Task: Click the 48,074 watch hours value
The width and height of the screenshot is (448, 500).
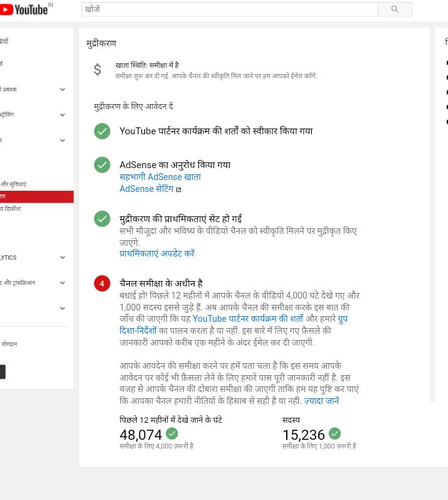Action: pyautogui.click(x=141, y=435)
